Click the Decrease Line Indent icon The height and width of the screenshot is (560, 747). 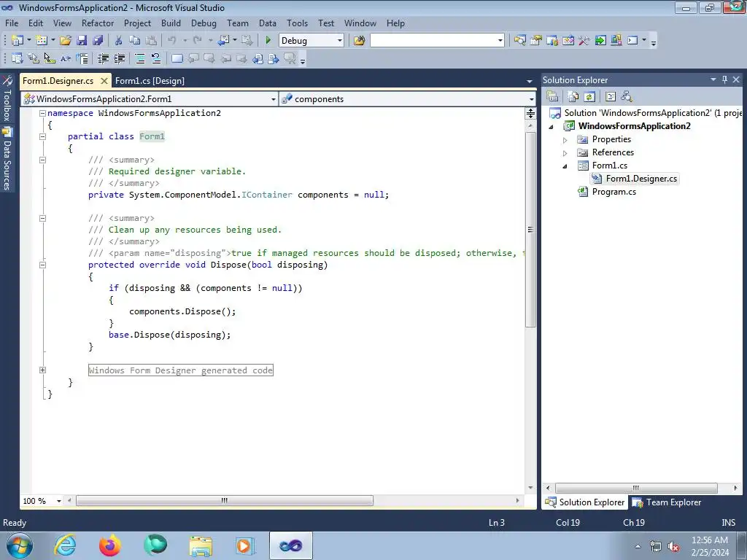click(x=103, y=58)
